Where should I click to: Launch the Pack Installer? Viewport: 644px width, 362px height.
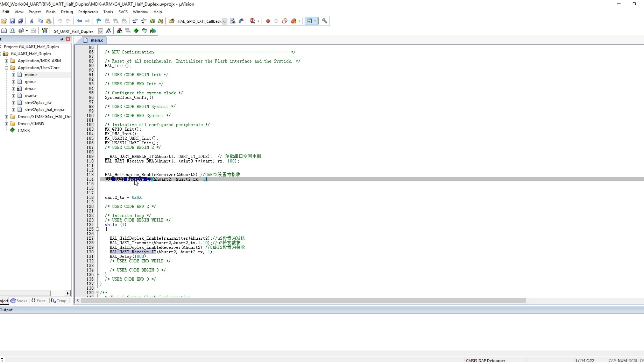point(153,31)
